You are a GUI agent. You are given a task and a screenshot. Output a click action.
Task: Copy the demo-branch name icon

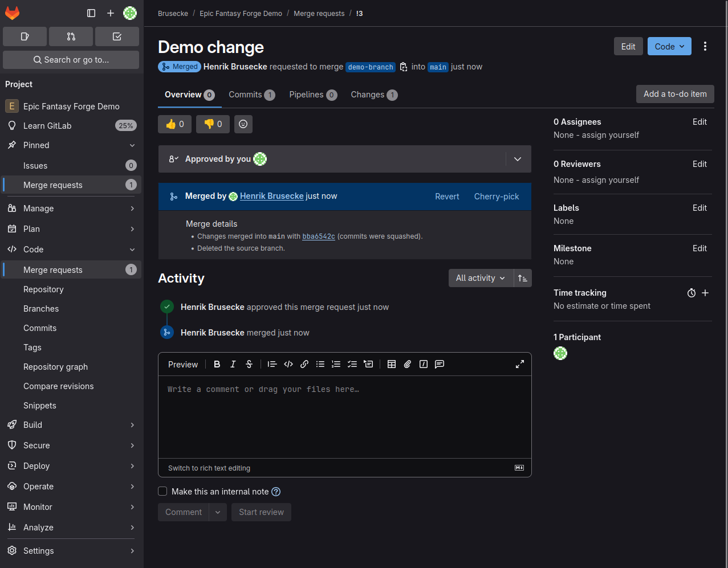point(404,67)
